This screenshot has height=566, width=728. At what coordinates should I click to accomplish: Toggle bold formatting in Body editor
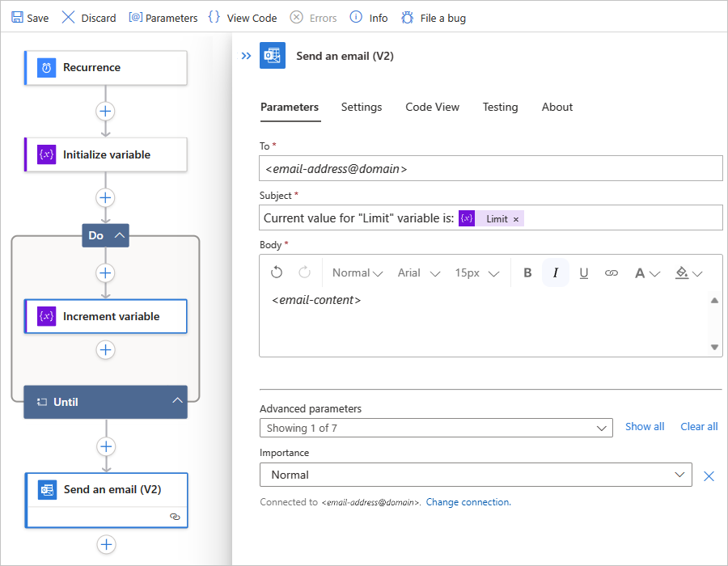point(527,273)
